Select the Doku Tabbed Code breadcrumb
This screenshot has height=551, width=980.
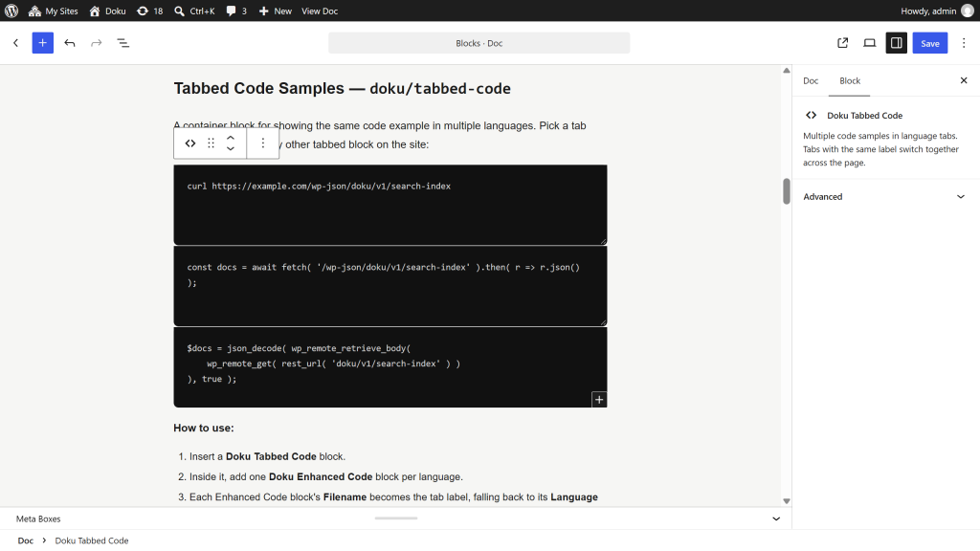tap(92, 541)
